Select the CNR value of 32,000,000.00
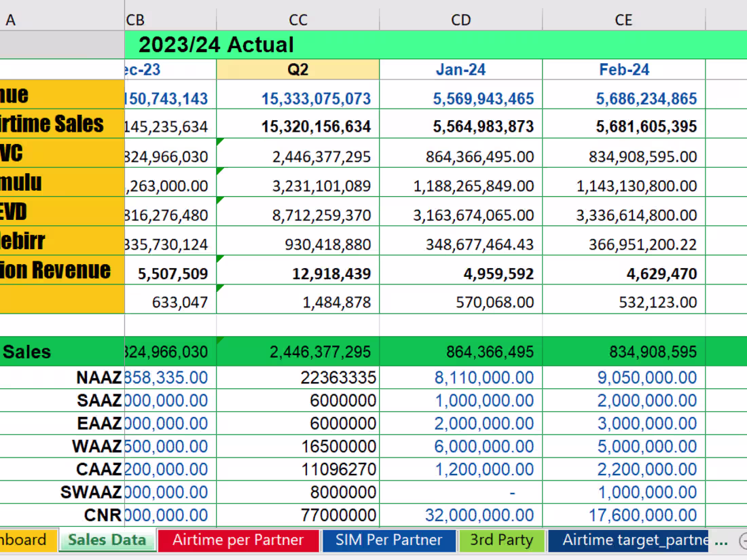The image size is (747, 560). 460,515
